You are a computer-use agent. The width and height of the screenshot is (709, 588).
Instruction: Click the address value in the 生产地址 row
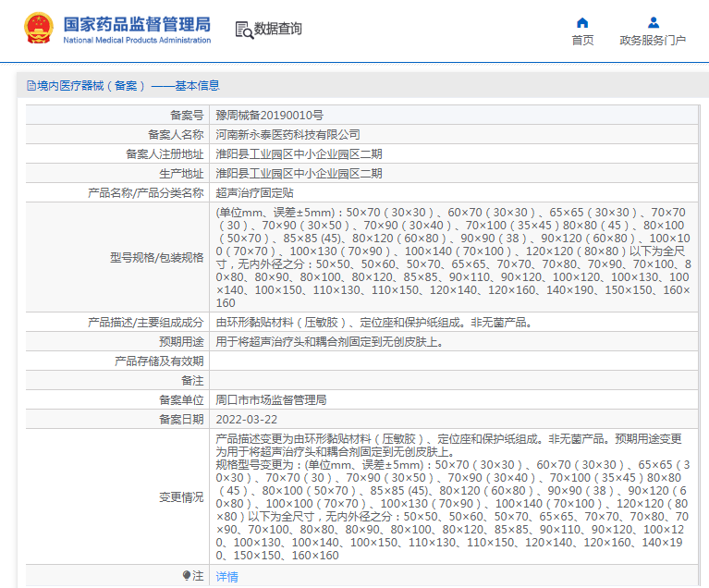pyautogui.click(x=299, y=174)
